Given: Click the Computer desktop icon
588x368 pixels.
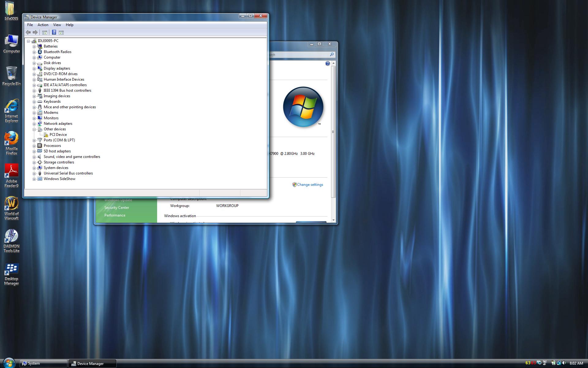Looking at the screenshot, I should click(11, 44).
